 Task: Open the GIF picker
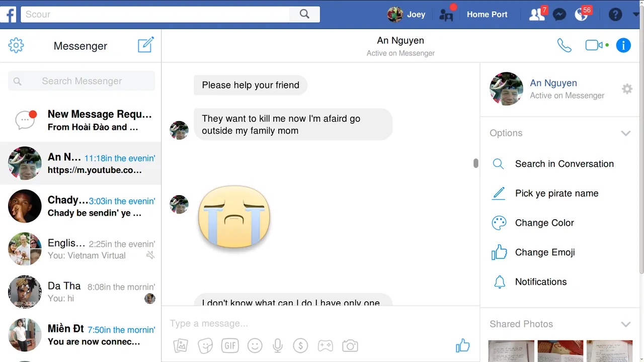pos(230,345)
